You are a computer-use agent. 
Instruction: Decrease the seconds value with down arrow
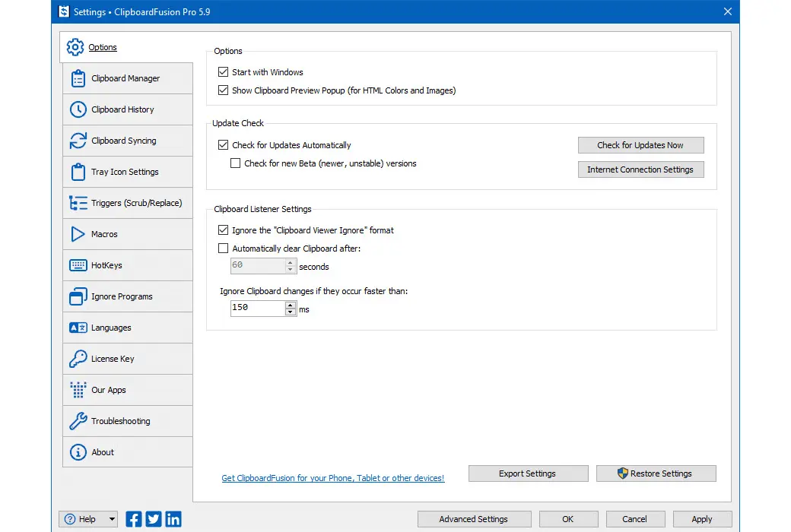(290, 269)
